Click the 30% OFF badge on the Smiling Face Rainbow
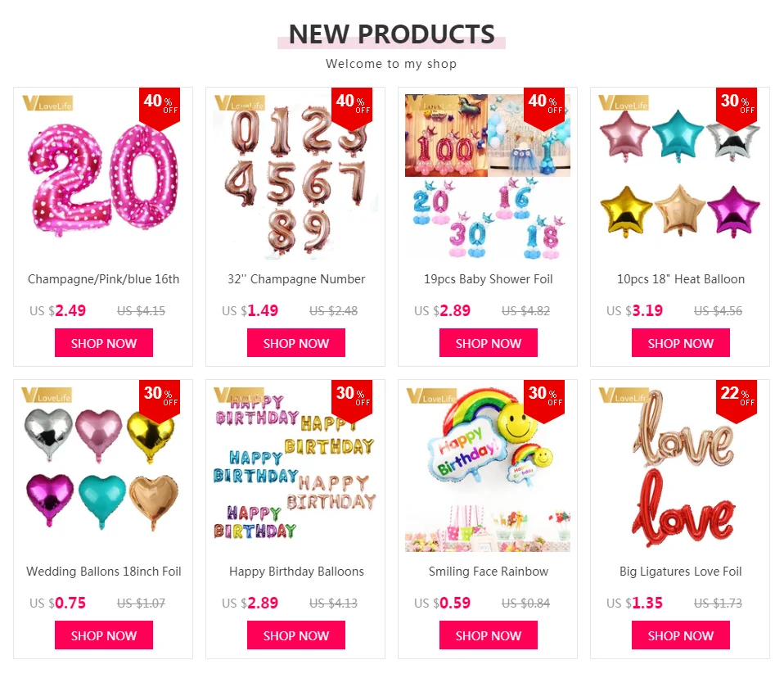 tap(543, 401)
